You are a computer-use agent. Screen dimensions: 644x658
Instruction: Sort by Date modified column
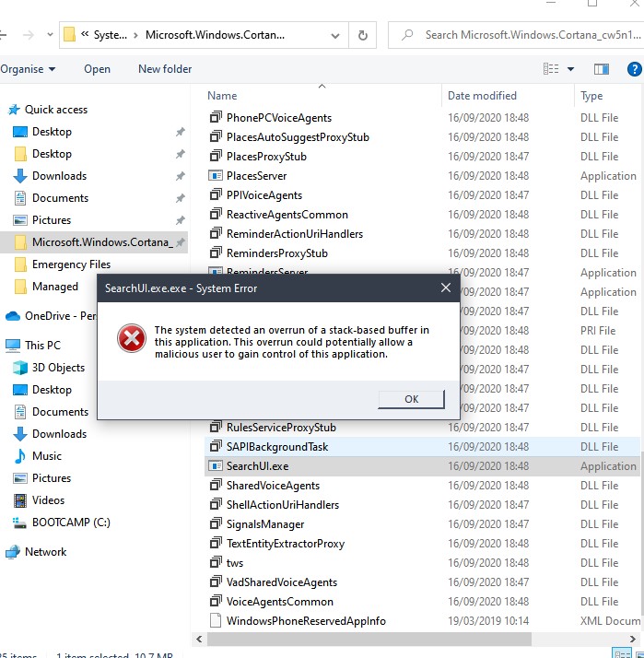[482, 96]
